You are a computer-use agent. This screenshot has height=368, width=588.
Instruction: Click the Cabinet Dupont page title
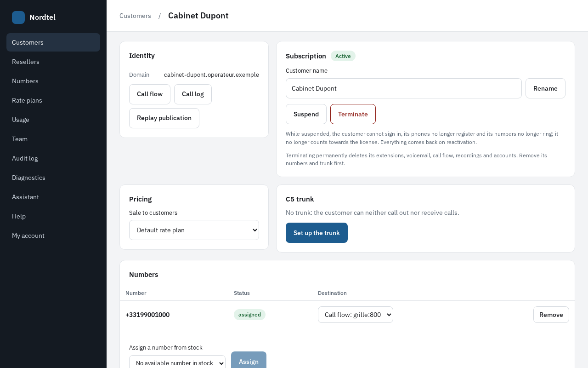click(198, 16)
